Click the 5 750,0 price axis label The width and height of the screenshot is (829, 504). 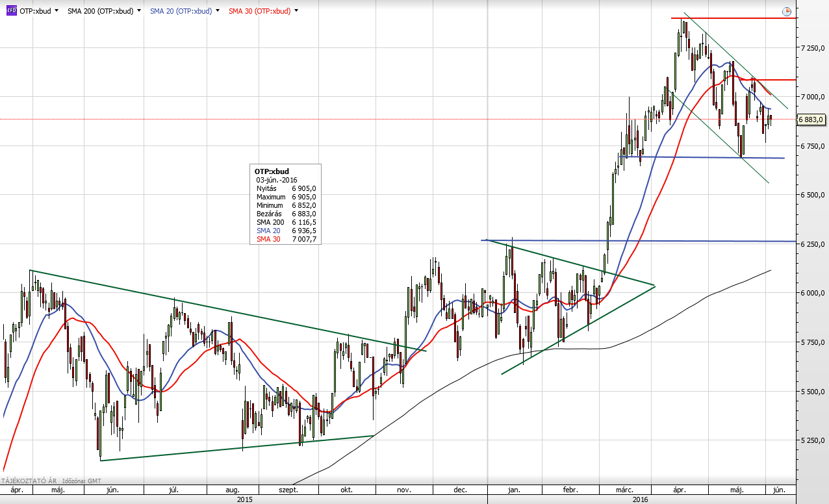(x=813, y=342)
